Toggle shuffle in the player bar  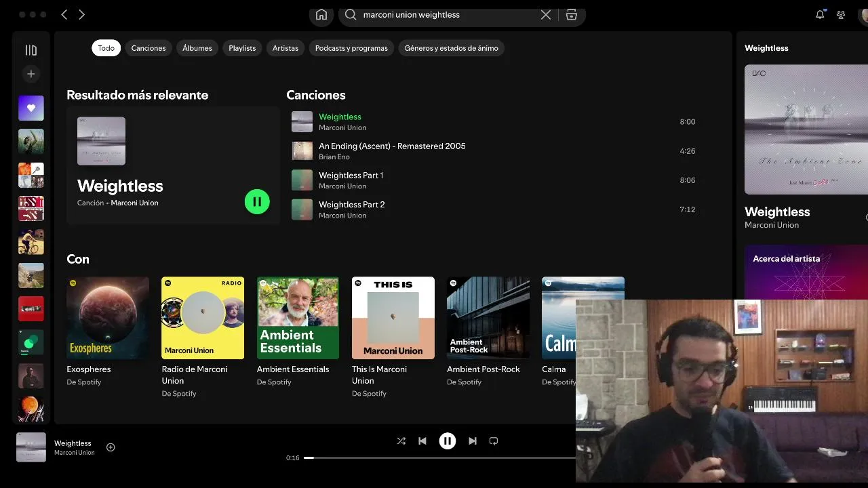[x=401, y=441]
